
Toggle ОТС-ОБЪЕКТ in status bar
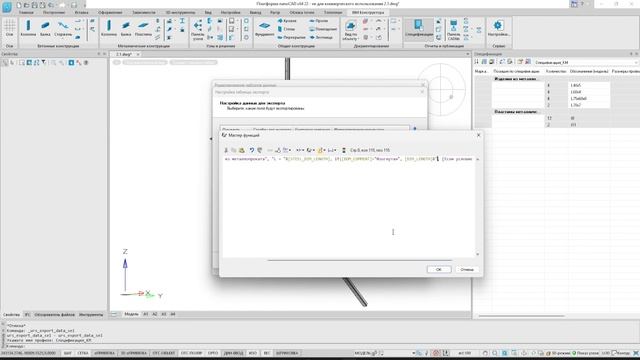pyautogui.click(x=164, y=353)
